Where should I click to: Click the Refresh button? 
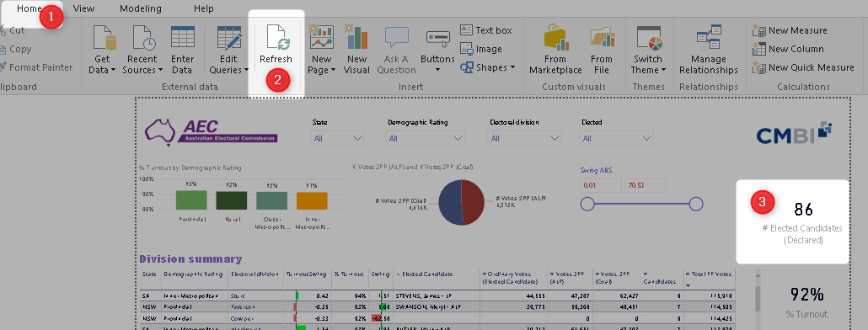click(276, 45)
